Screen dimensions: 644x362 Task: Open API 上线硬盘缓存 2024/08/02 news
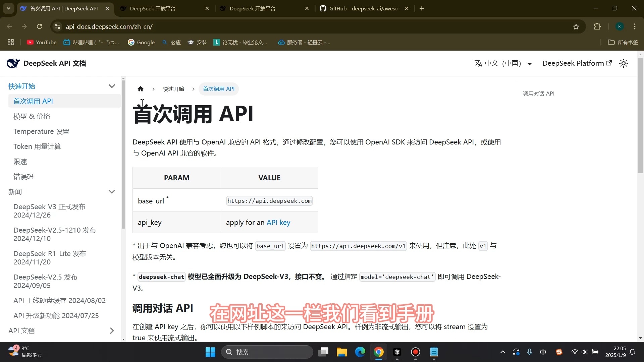[x=59, y=301]
